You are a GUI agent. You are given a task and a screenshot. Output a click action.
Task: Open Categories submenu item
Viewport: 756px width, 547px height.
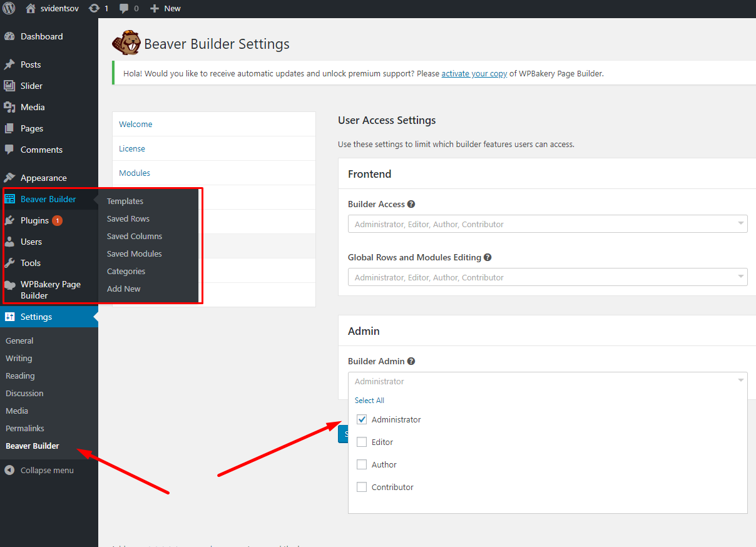126,271
